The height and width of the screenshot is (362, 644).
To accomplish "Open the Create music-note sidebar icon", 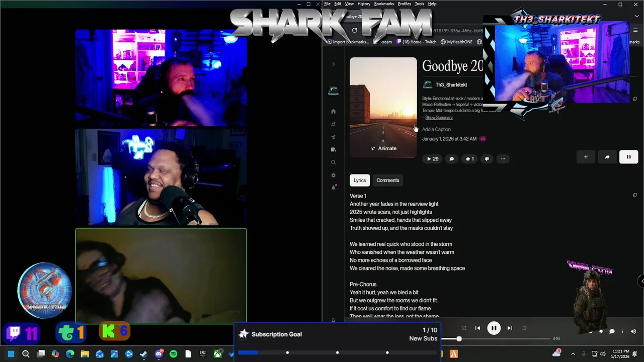I will click(333, 124).
